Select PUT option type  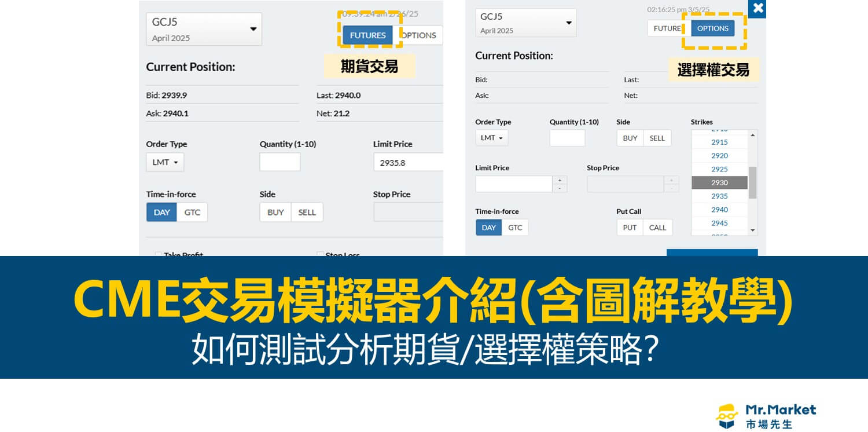[x=630, y=228]
